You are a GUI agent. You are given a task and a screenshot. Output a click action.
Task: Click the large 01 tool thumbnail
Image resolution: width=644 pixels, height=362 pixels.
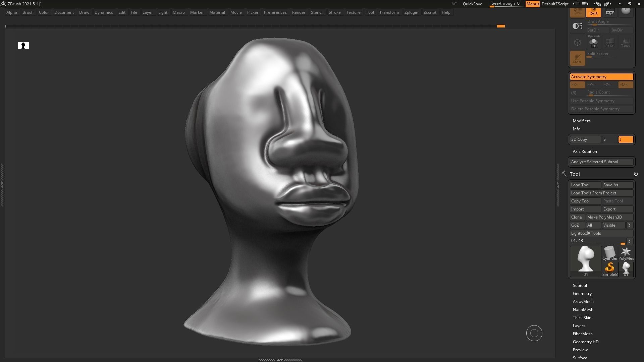[585, 261]
